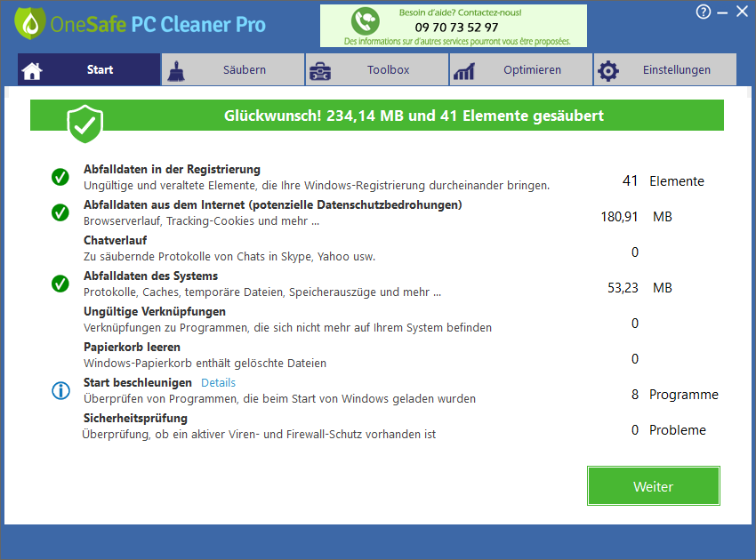Click the '180,91 MB' result value
This screenshot has width=756, height=560.
637,217
